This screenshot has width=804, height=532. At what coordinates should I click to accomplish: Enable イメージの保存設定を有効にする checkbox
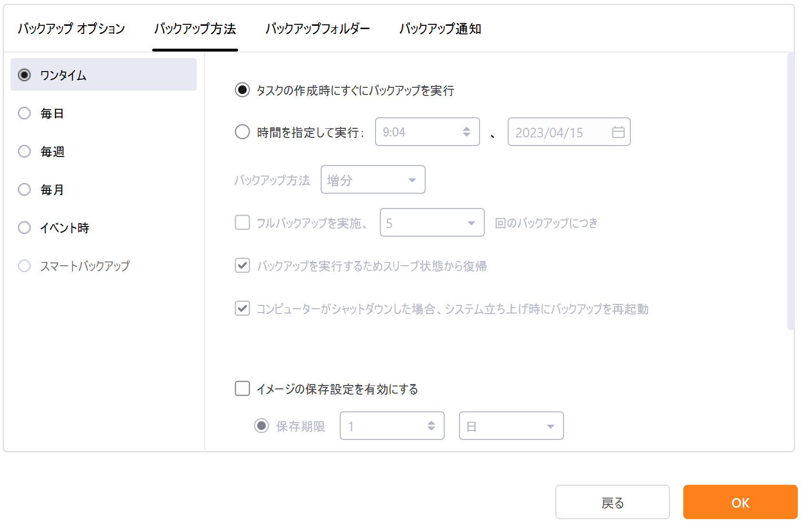[x=242, y=388]
